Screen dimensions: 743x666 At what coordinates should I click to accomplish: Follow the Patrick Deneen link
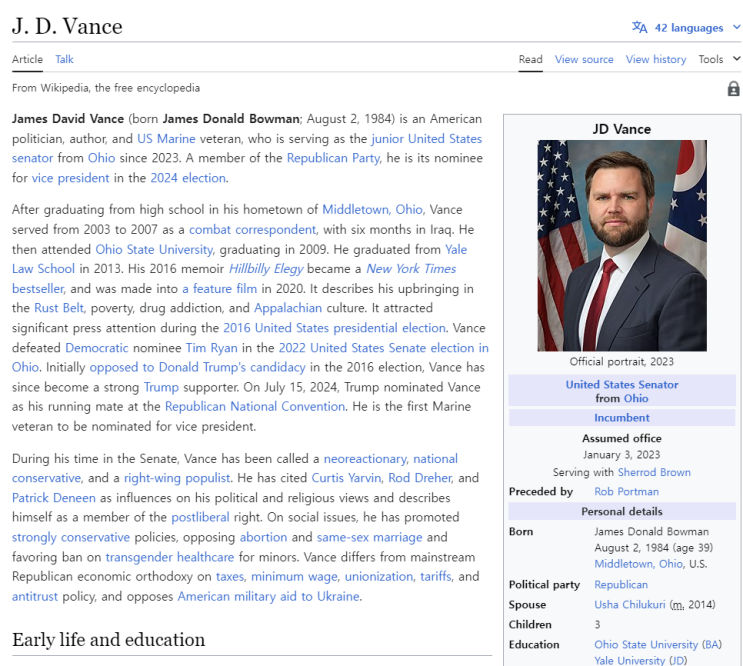pos(54,498)
